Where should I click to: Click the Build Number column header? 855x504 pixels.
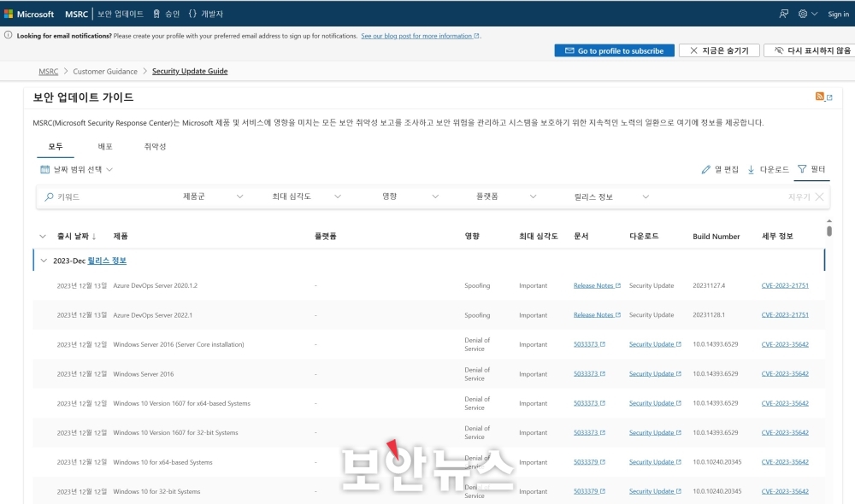point(716,237)
